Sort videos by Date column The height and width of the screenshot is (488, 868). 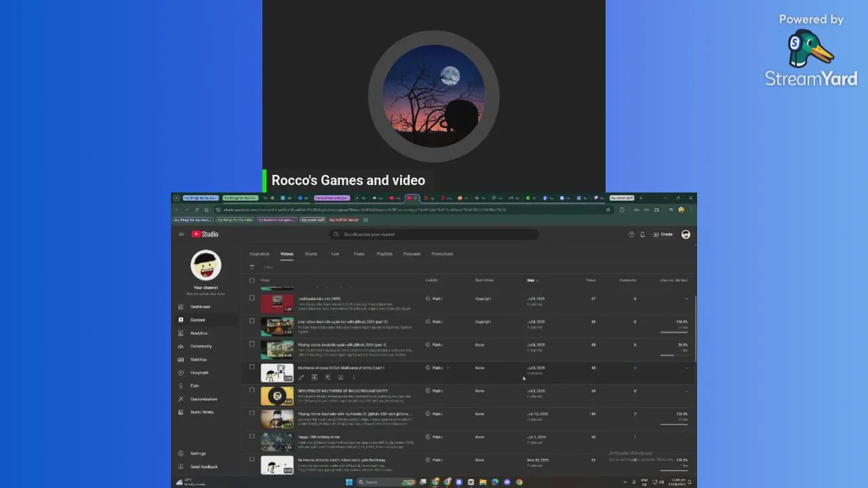point(532,281)
